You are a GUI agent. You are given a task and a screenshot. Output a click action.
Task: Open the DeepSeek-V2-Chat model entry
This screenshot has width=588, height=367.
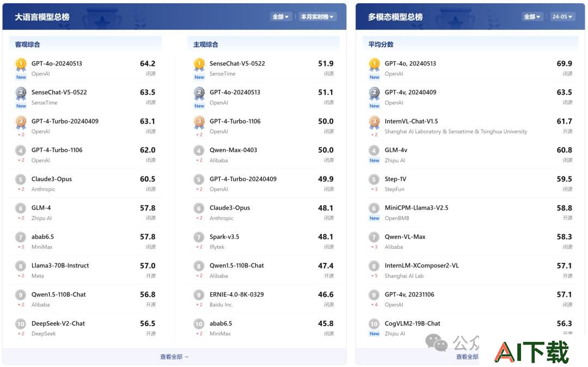coord(58,323)
